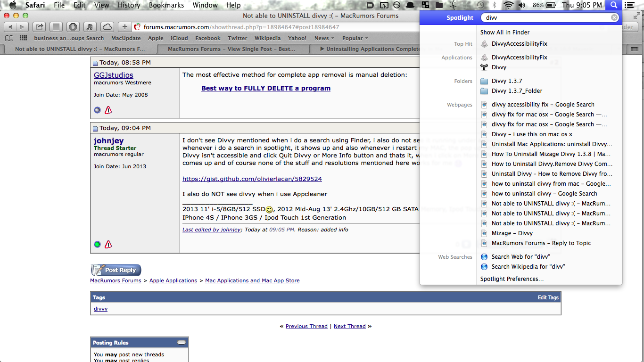Screen dimensions: 644x362
Task: Expand the Popular bookmarks dropdown
Action: coord(355,38)
